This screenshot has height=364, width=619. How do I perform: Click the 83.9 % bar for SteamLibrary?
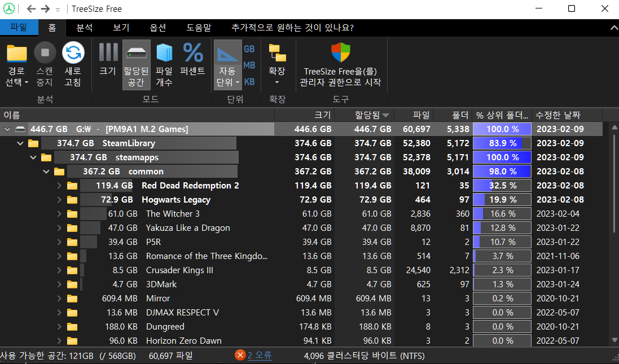[x=502, y=143]
